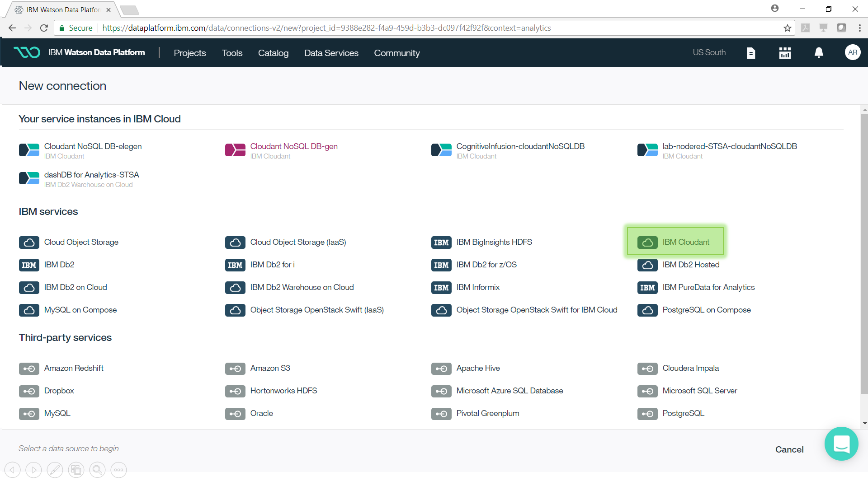Click the IBM Watson Data Platform logo icon
Image resolution: width=868 pixels, height=481 pixels.
(27, 52)
